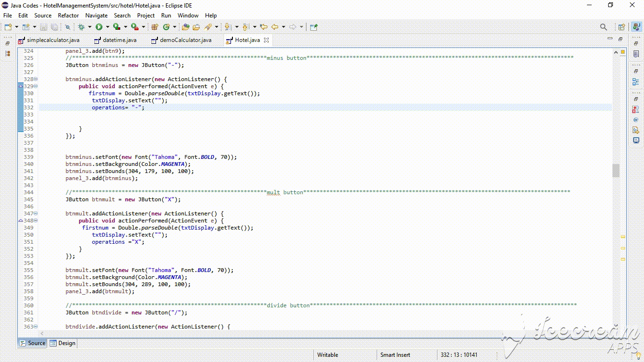Open the New file dropdown arrow

pyautogui.click(x=17, y=27)
